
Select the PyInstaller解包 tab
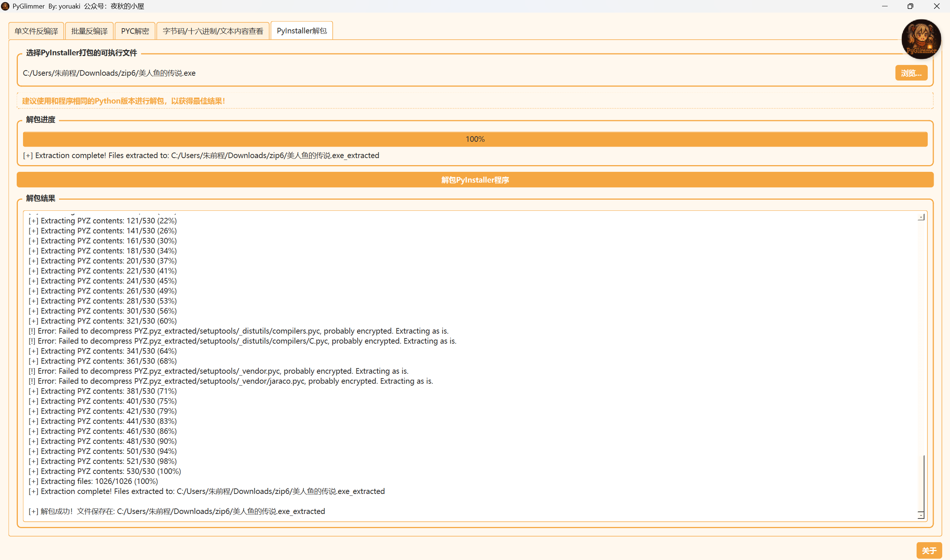(301, 30)
